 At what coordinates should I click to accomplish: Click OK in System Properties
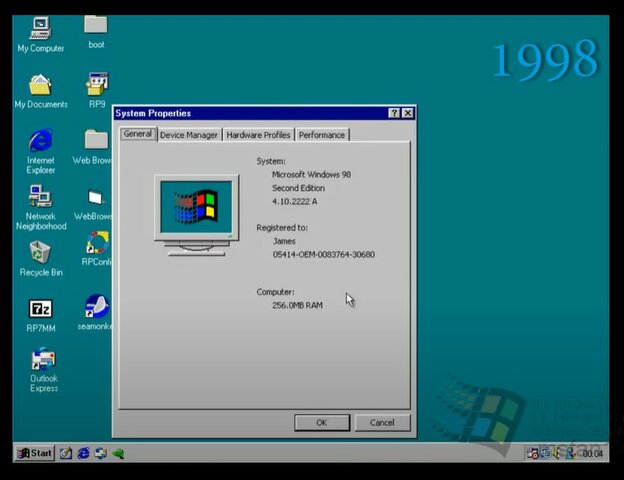322,423
